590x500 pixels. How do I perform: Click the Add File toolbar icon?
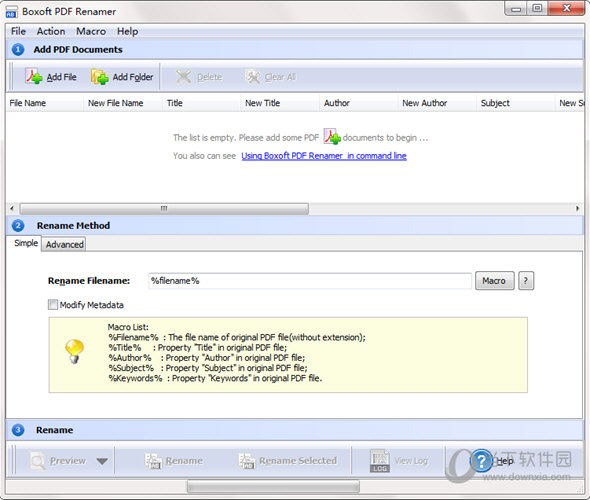[33, 76]
